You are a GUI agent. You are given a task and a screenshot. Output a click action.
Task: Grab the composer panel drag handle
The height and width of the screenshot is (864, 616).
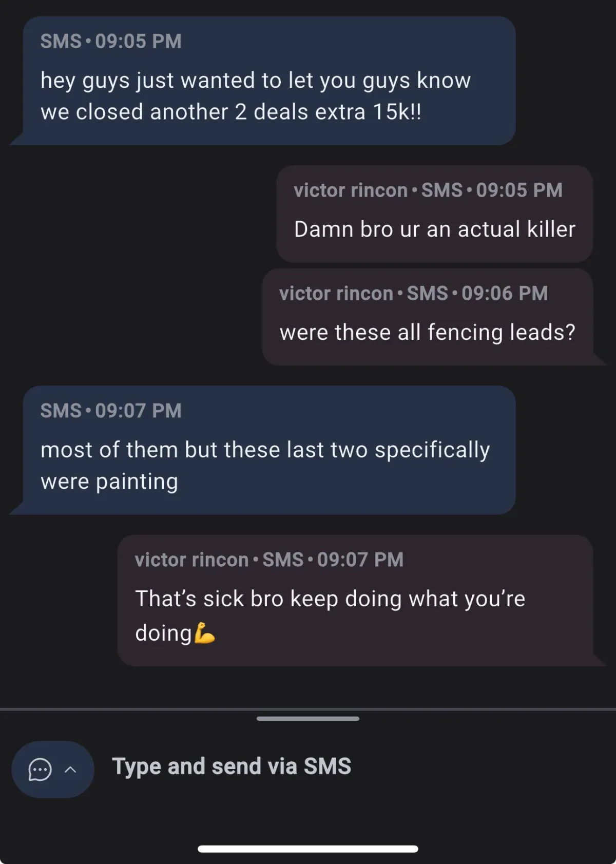coord(308,718)
